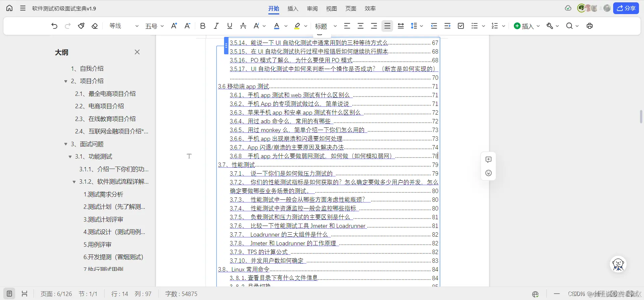Image resolution: width=644 pixels, height=300 pixels.
Task: Apply numbered list
Action: pyautogui.click(x=495, y=26)
